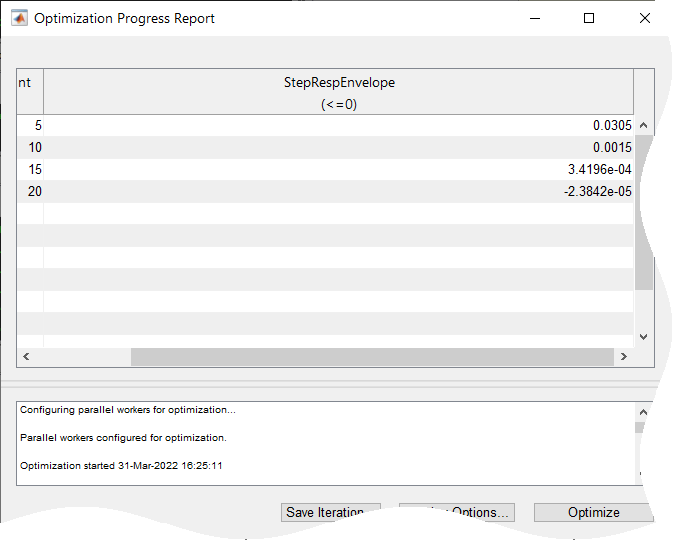
Task: Select value 0.0015 in the table
Action: (339, 148)
